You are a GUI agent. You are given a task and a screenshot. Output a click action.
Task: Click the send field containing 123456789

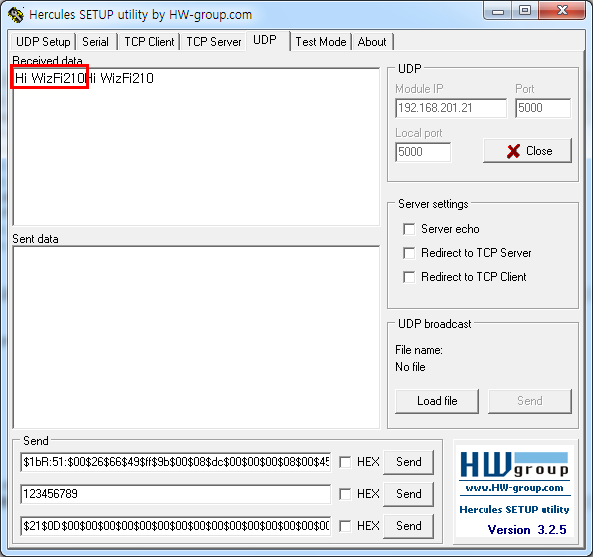(x=176, y=494)
